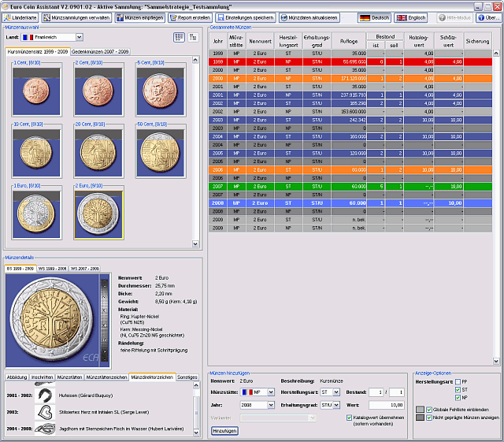Select the green 2007 ST table row
This screenshot has width=504, height=442.
point(350,186)
